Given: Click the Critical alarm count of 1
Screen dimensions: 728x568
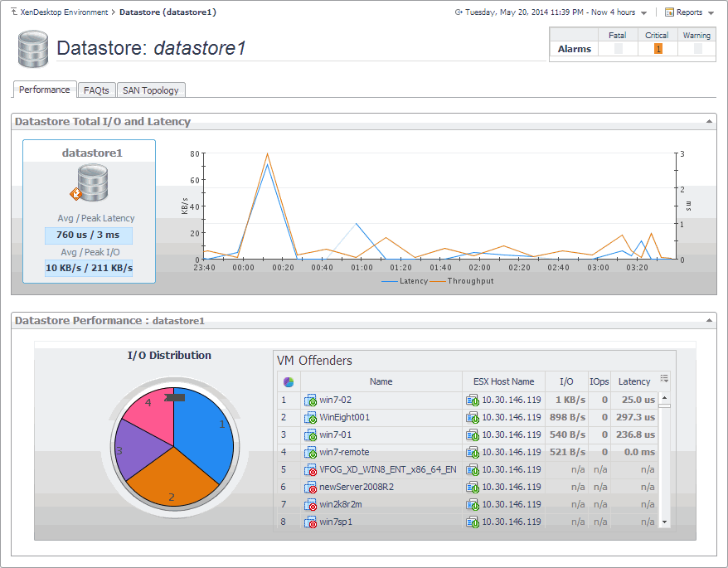Looking at the screenshot, I should tap(658, 49).
